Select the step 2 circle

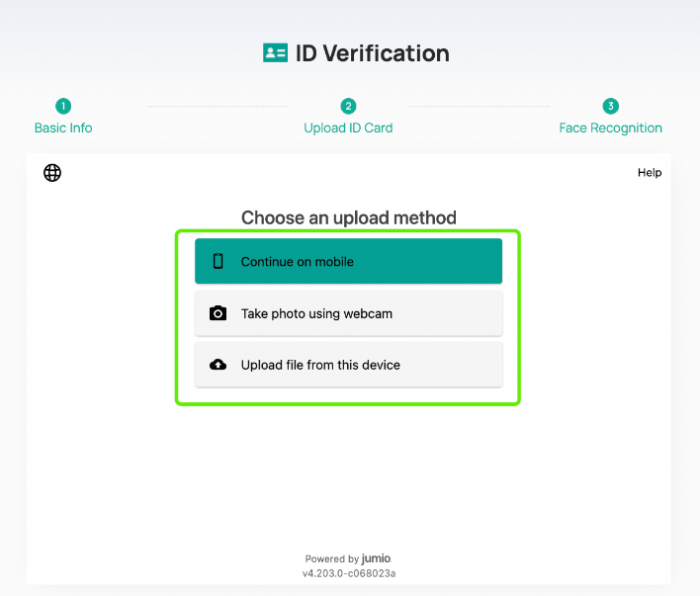click(x=348, y=107)
